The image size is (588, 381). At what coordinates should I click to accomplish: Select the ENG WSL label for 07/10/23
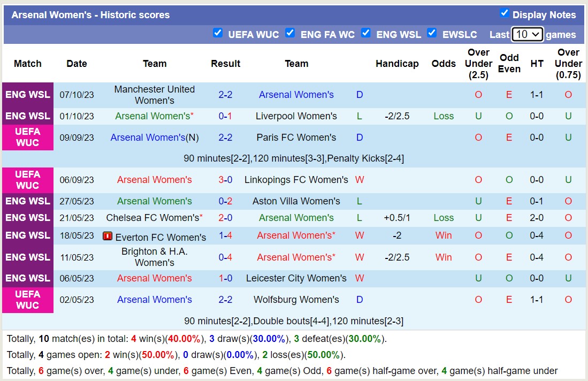[x=28, y=95]
